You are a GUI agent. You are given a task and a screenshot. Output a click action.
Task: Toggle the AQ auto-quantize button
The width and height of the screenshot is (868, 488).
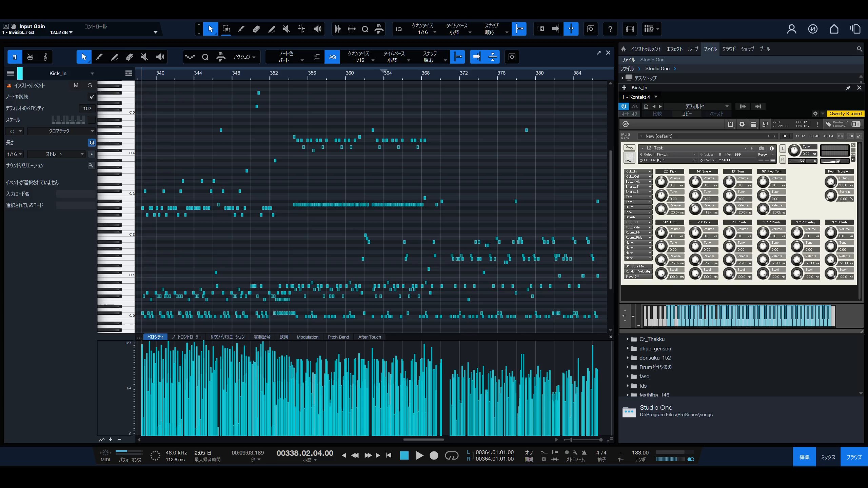(332, 57)
